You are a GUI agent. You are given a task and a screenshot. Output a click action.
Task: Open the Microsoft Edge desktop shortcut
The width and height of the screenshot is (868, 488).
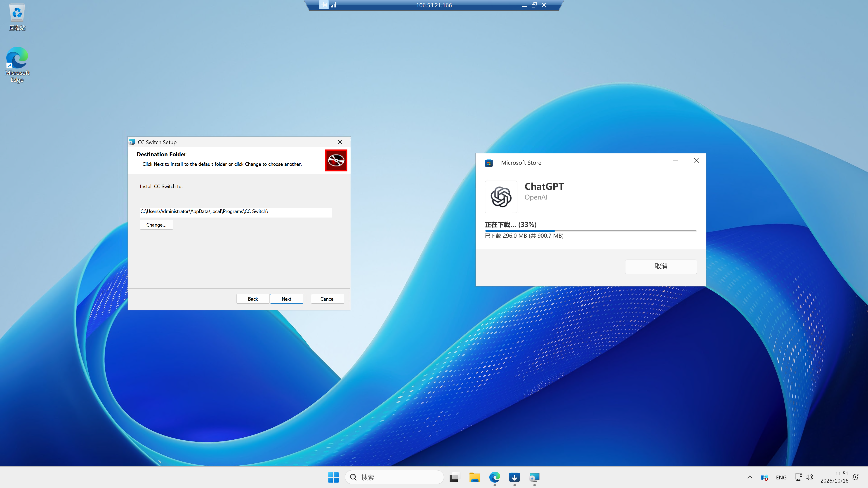[x=17, y=65]
